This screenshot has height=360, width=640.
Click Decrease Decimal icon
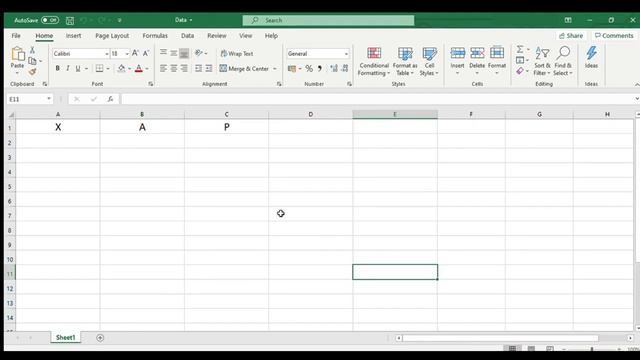[345, 69]
